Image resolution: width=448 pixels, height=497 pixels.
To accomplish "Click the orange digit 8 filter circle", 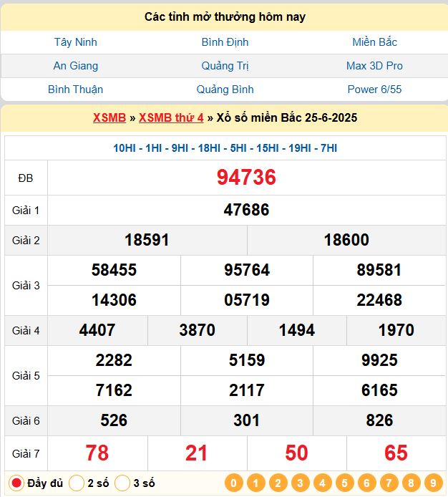I will [x=412, y=483].
